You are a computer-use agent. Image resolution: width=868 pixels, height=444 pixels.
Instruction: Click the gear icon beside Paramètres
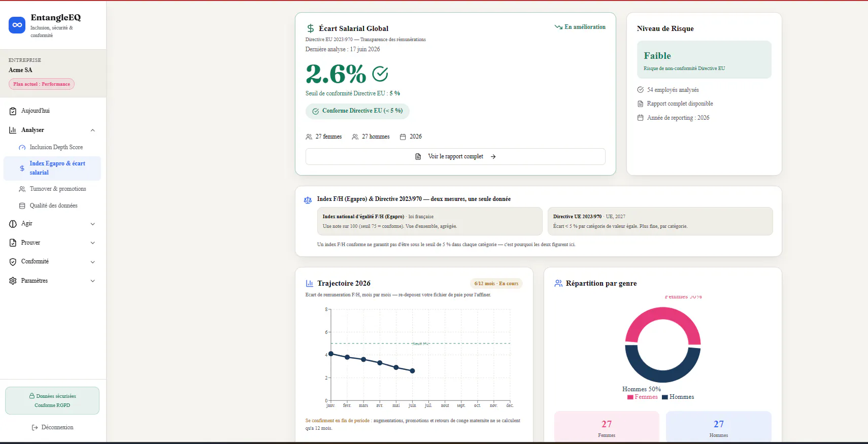(x=13, y=281)
